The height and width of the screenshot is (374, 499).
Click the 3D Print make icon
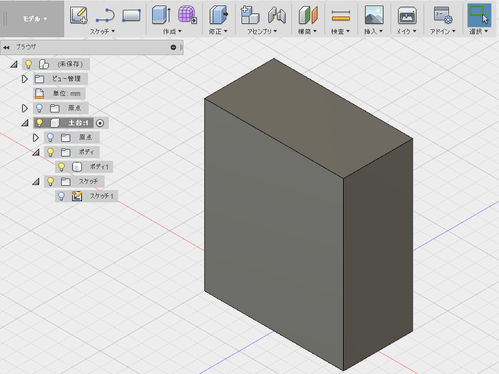[x=407, y=15]
